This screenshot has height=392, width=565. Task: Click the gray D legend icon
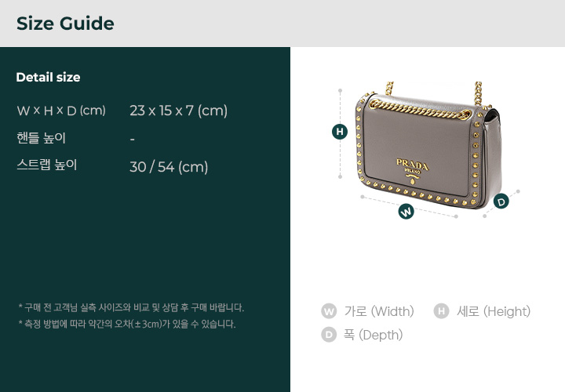pyautogui.click(x=329, y=335)
